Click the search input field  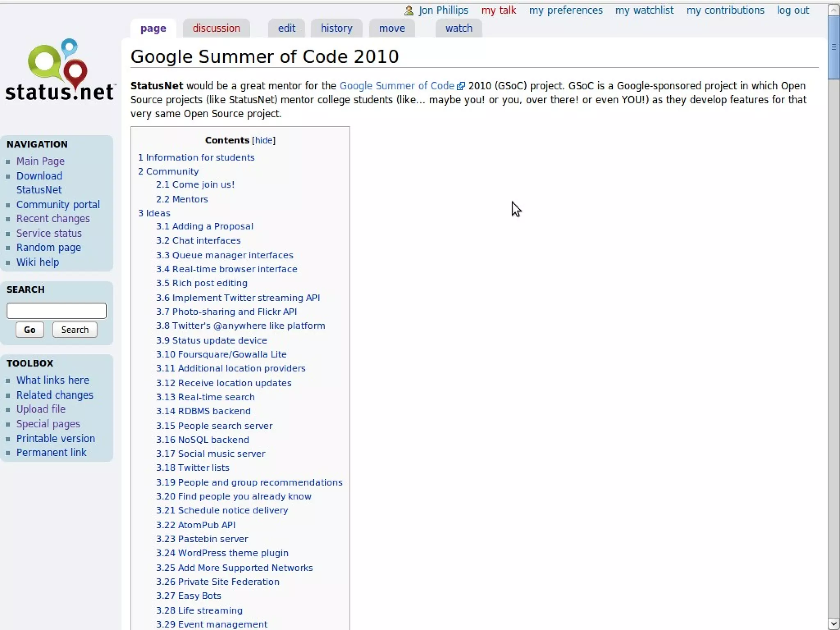57,311
